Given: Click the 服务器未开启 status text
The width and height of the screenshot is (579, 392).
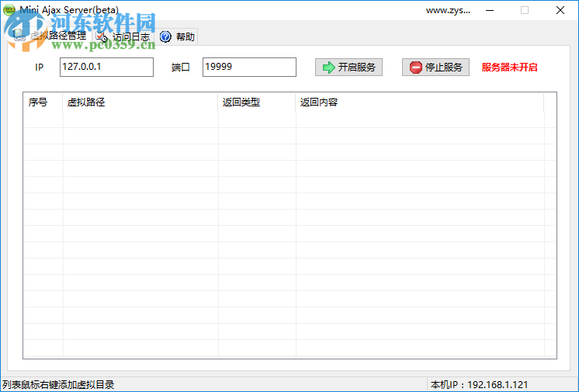Looking at the screenshot, I should (x=510, y=68).
